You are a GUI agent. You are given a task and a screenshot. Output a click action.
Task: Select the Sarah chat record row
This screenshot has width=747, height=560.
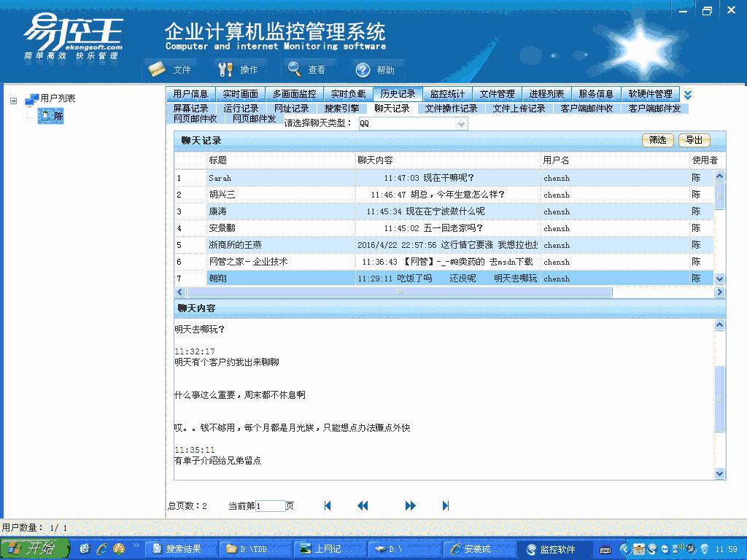click(277, 178)
